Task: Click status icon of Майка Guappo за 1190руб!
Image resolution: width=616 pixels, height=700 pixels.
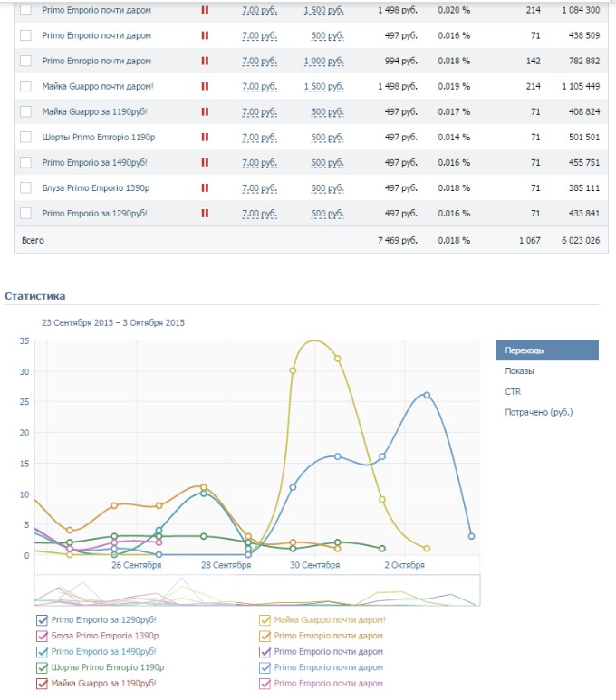Action: click(205, 111)
